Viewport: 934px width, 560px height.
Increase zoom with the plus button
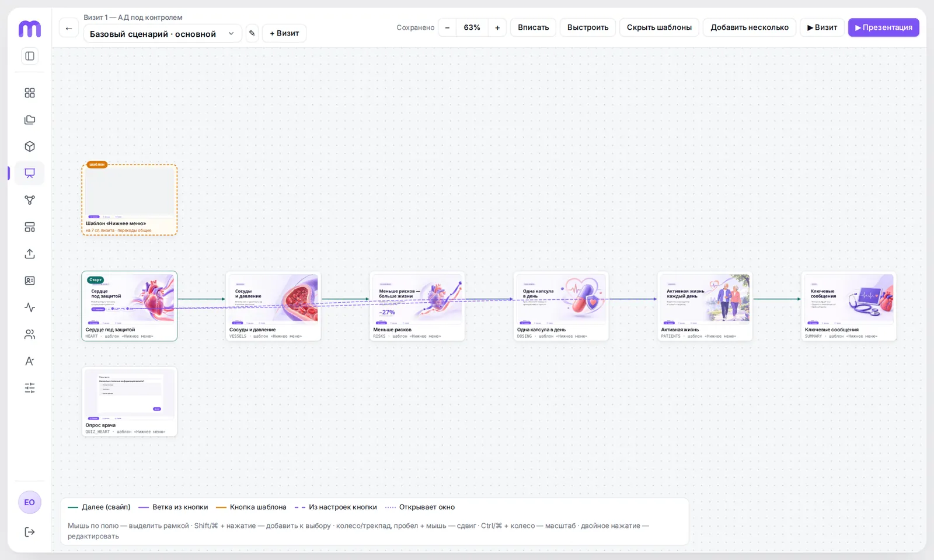point(497,27)
